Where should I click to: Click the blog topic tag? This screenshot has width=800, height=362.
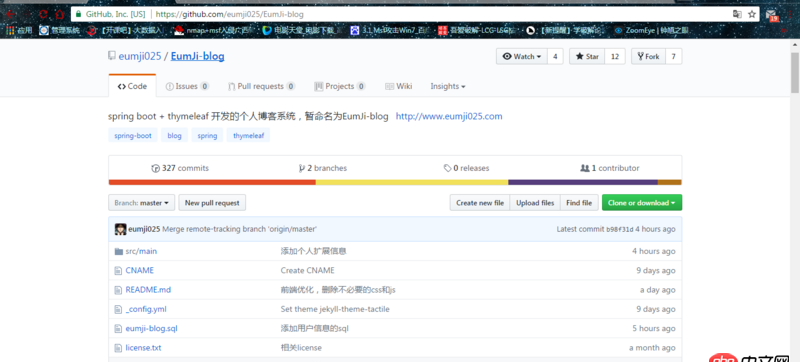[174, 136]
